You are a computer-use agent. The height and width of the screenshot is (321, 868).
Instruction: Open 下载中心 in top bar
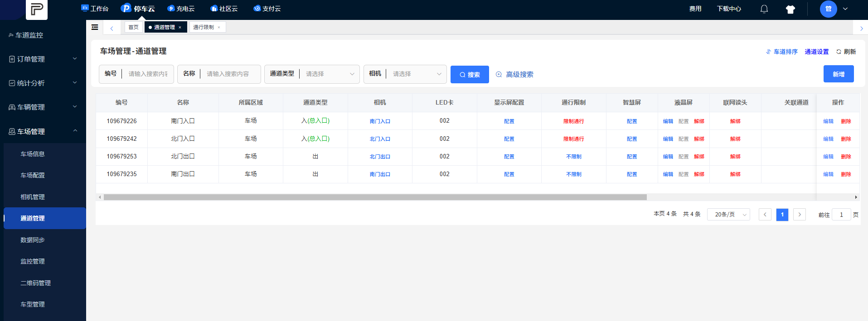click(729, 9)
